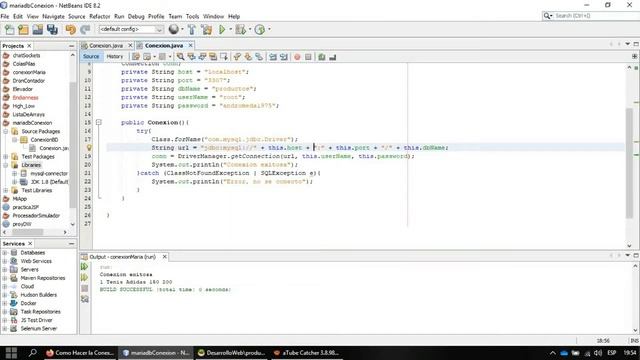Expand the Test Packages node
Viewport: 640px width, 360px height.
pos(6,157)
